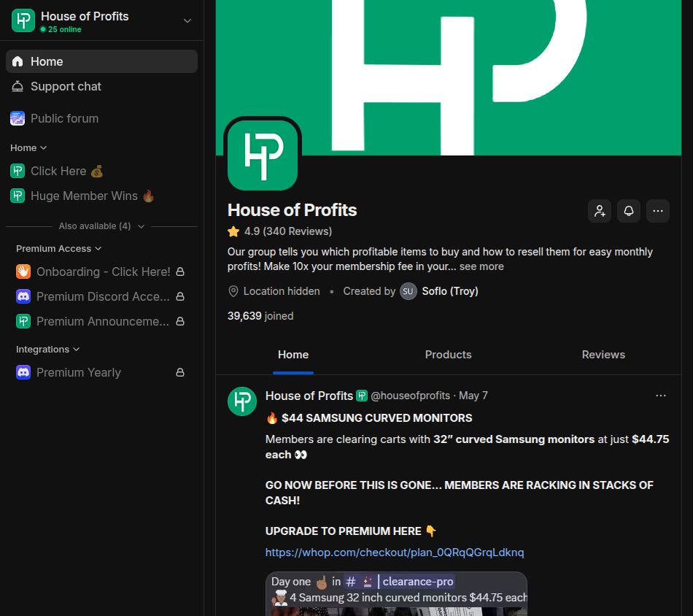Image resolution: width=693 pixels, height=616 pixels.
Task: Click HP icon beside Premium Announcements
Action: 23,321
